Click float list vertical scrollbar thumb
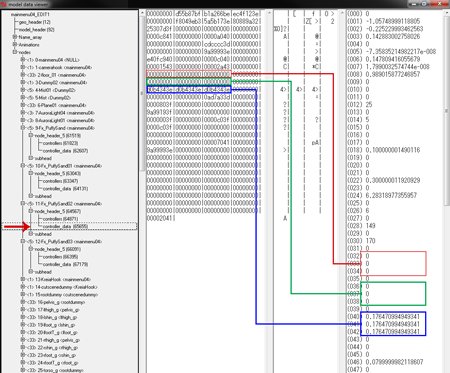The width and height of the screenshot is (450, 373). tap(447, 110)
